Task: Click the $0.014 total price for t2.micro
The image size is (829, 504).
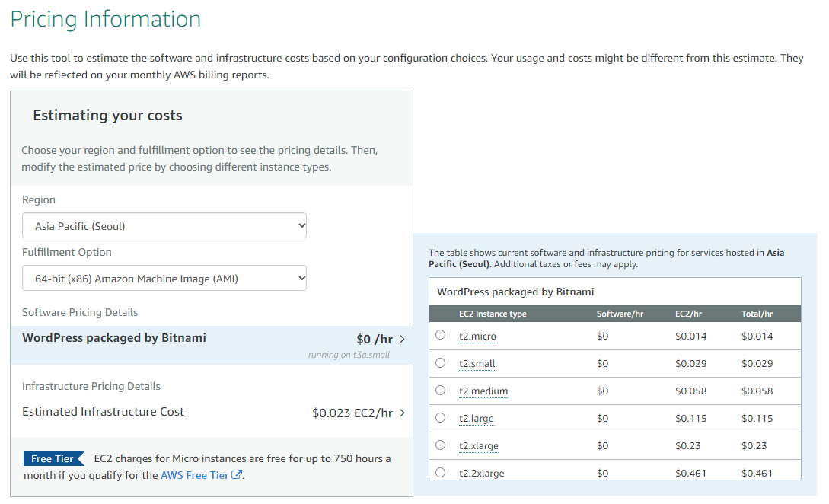Action: point(757,337)
